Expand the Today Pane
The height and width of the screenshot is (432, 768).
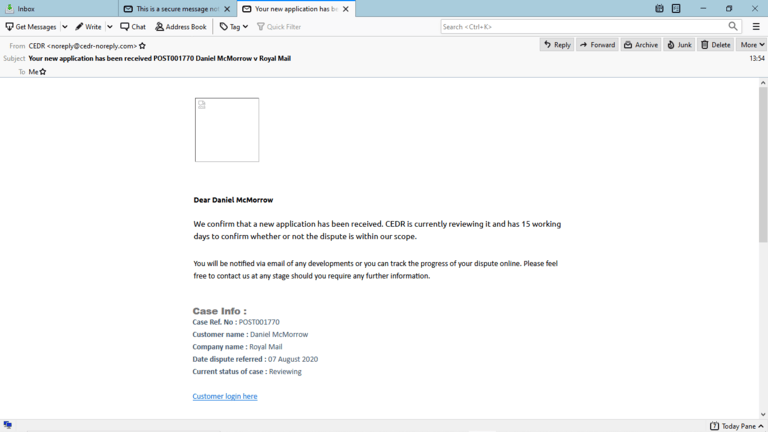point(737,426)
